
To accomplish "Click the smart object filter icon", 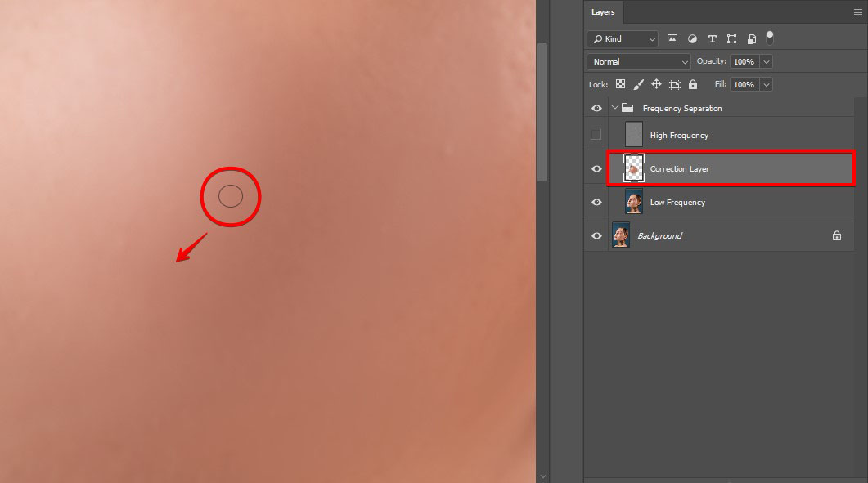I will tap(751, 38).
